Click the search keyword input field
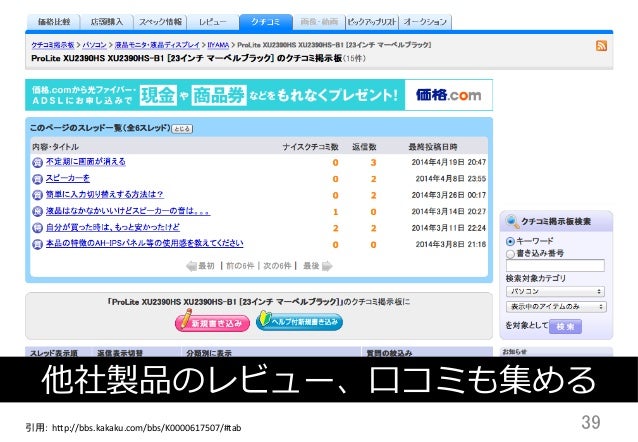Screen dimensions: 638x442 pos(555,266)
